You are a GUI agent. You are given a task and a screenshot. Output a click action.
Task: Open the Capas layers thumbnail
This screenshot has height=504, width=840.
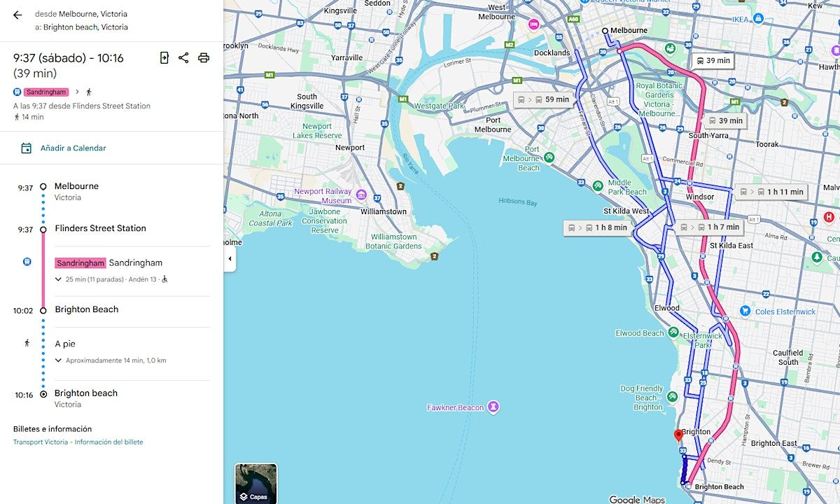255,484
